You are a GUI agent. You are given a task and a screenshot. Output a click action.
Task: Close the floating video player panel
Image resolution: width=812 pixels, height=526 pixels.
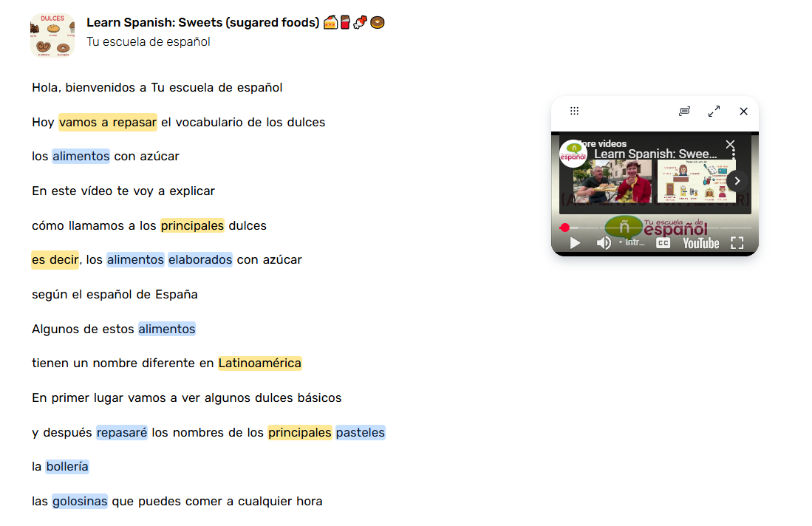pyautogui.click(x=743, y=112)
